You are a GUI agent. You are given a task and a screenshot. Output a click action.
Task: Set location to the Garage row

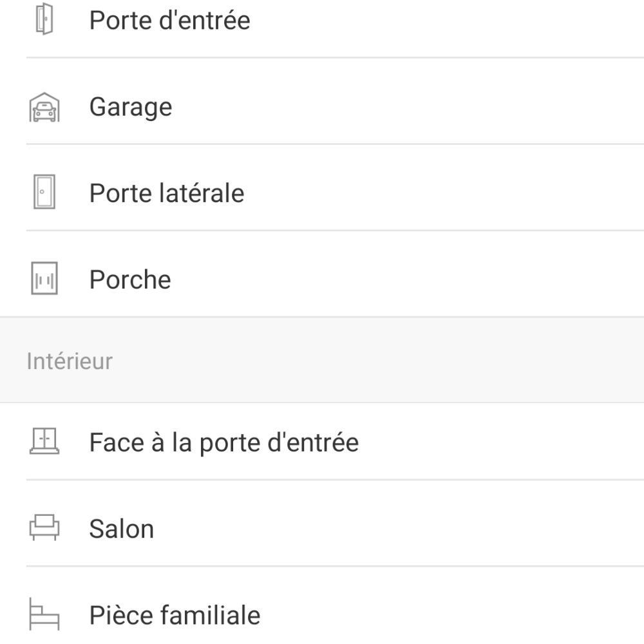322,101
